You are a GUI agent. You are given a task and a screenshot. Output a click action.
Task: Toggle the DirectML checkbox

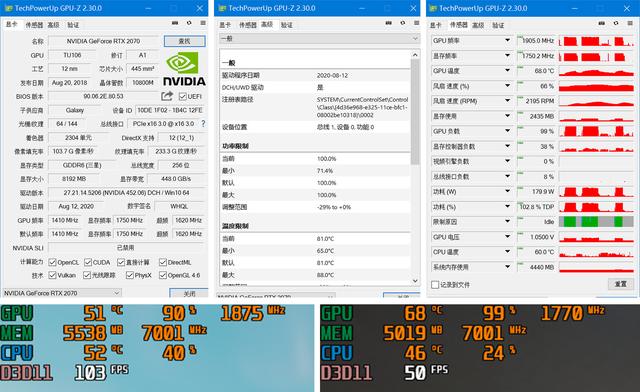pyautogui.click(x=163, y=262)
